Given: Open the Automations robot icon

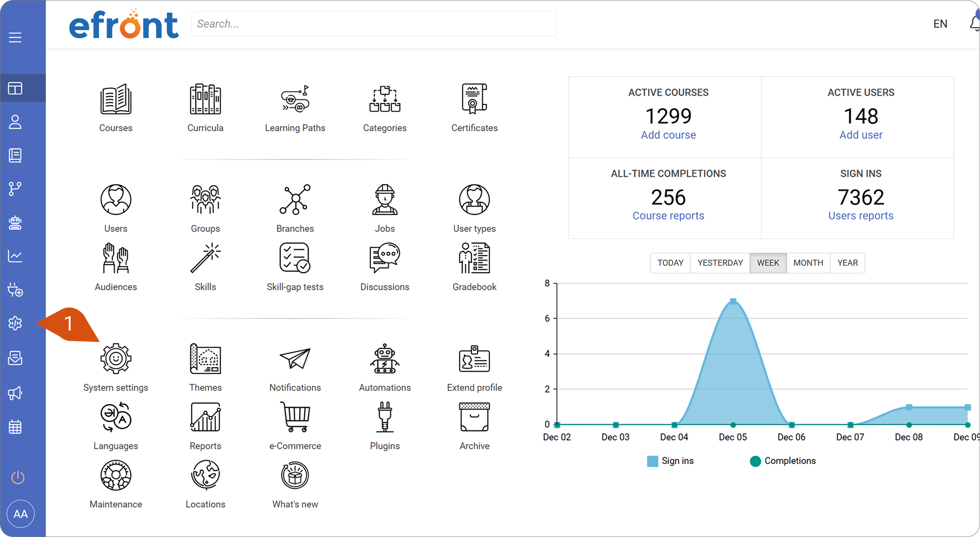Looking at the screenshot, I should click(385, 359).
